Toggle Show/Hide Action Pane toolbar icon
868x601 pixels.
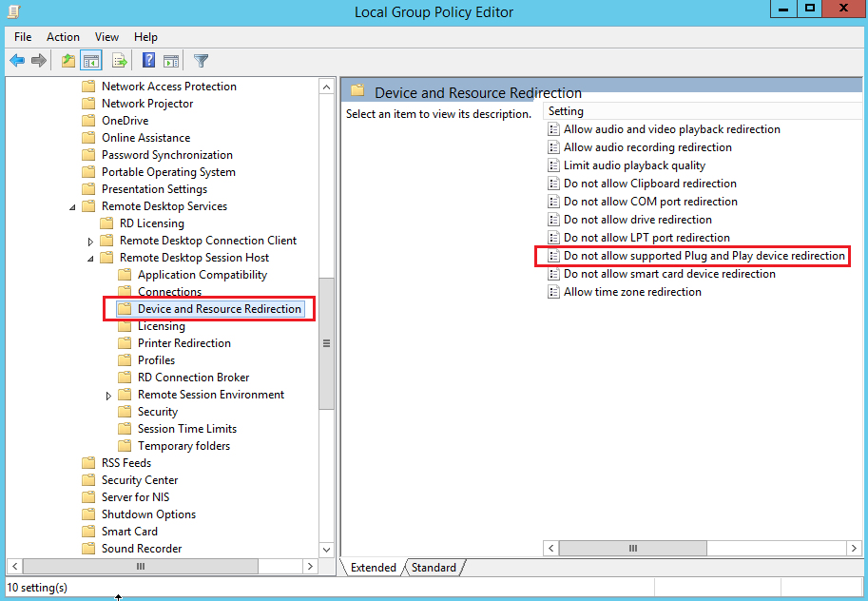pyautogui.click(x=171, y=60)
